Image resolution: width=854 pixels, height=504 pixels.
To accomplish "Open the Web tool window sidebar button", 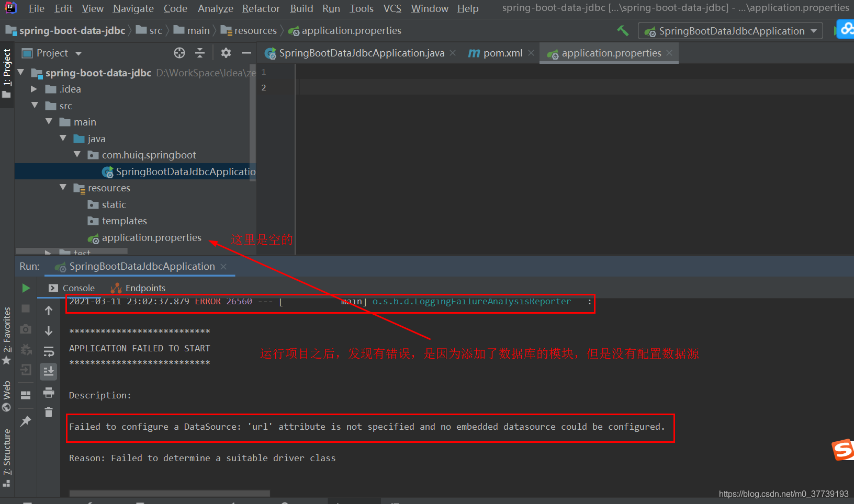I will [7, 396].
